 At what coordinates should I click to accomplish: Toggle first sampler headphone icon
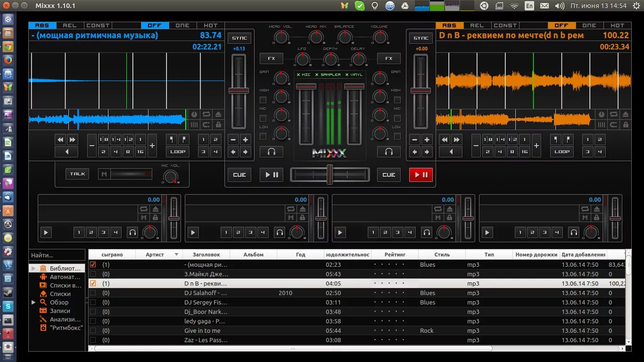click(x=132, y=232)
